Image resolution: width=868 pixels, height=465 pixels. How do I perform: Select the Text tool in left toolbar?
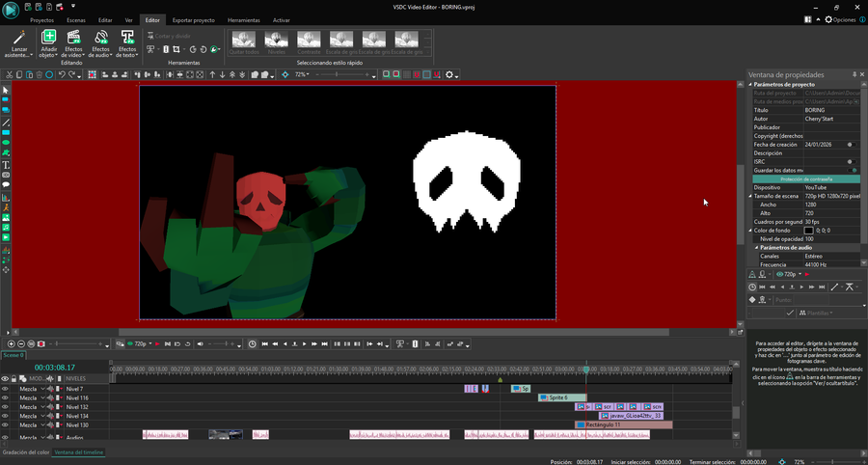(6, 165)
